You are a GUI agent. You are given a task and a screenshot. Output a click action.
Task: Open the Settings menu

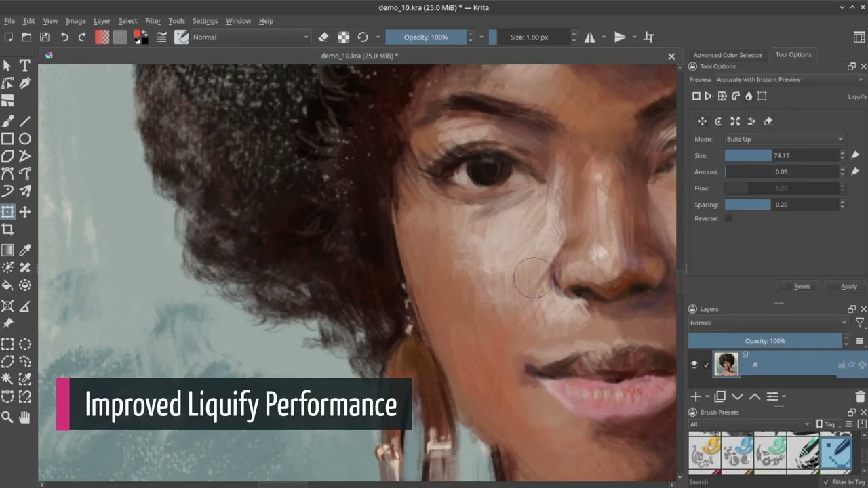coord(205,21)
